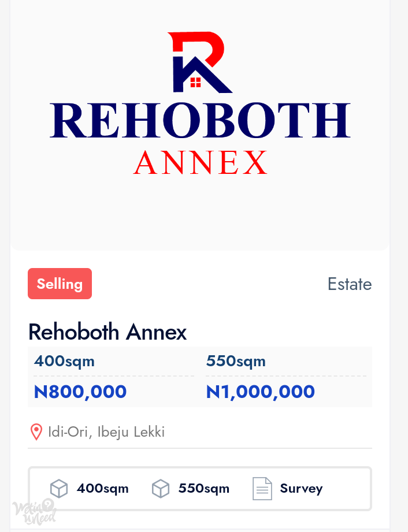Click the cube icon beside 550sqm

click(x=161, y=489)
